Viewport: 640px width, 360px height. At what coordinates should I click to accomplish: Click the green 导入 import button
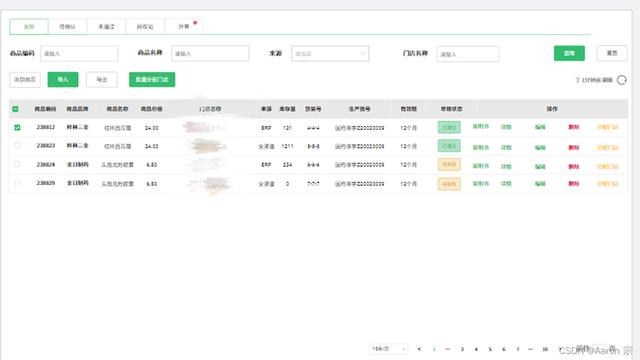(x=63, y=80)
